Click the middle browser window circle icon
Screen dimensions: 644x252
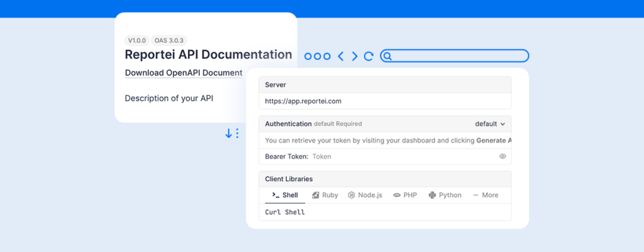[318, 57]
